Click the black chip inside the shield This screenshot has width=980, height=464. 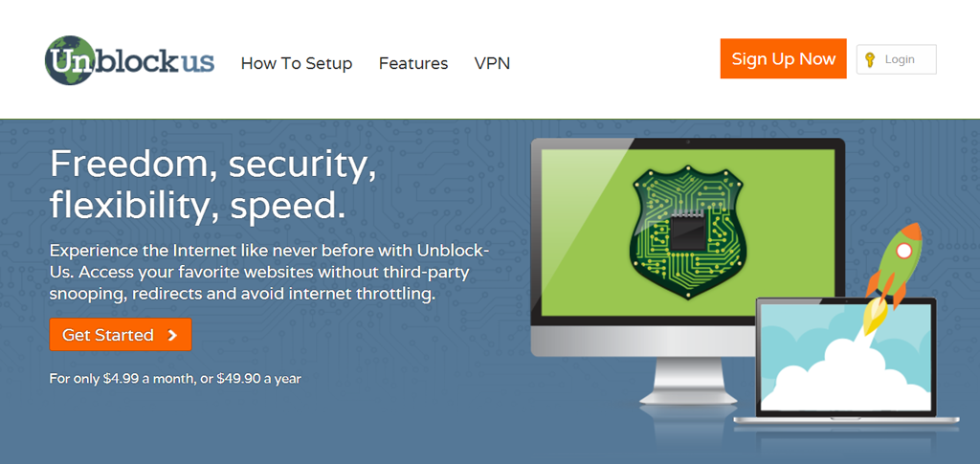688,232
